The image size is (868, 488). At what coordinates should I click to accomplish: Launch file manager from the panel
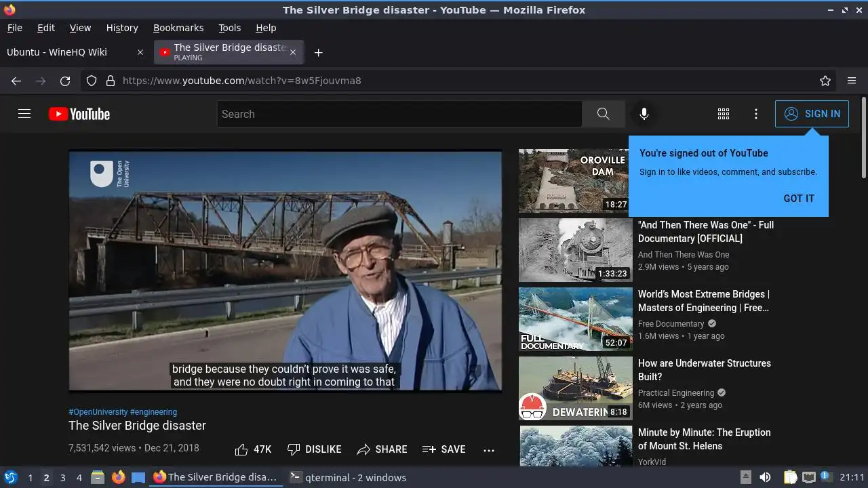pos(98,477)
